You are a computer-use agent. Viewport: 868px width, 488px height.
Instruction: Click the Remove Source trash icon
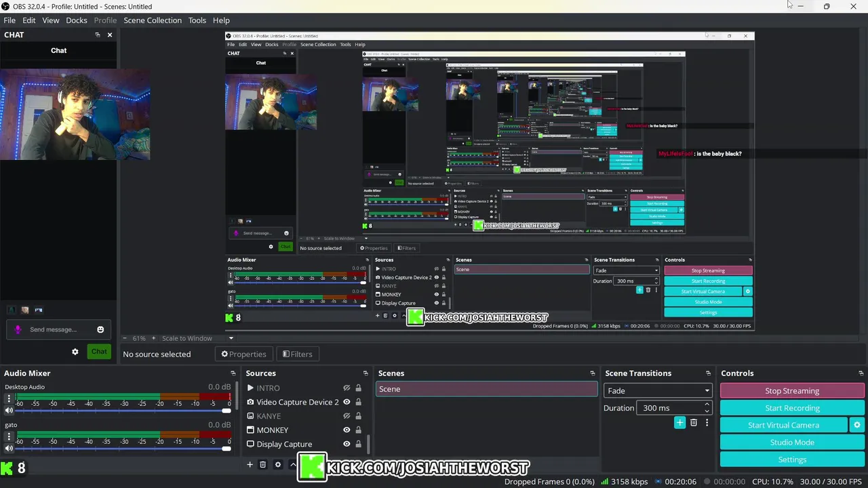coord(263,464)
